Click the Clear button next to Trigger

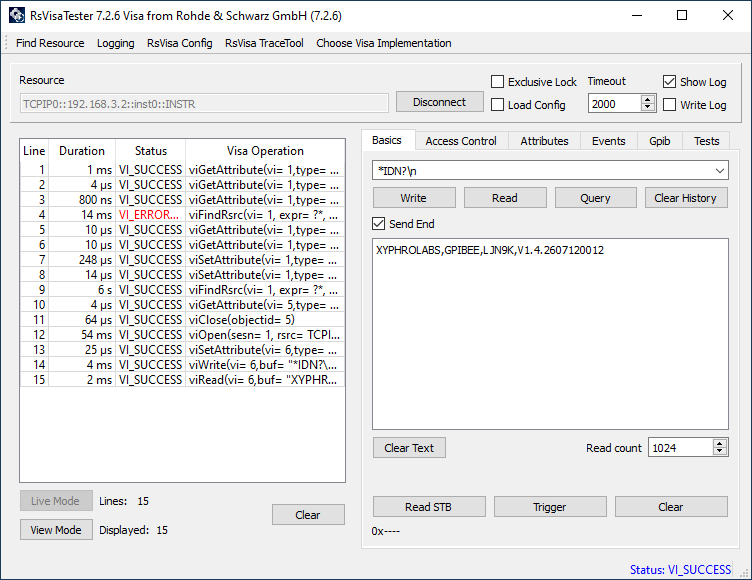(x=671, y=507)
